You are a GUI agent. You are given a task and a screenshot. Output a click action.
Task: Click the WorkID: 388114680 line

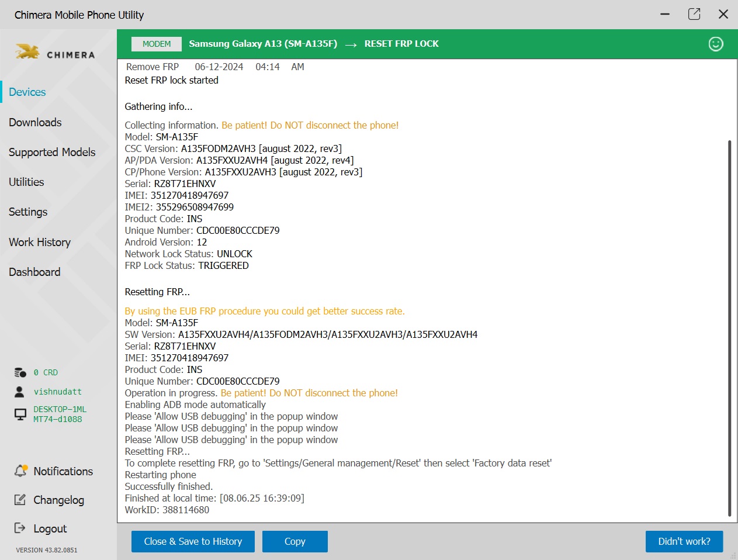point(167,510)
